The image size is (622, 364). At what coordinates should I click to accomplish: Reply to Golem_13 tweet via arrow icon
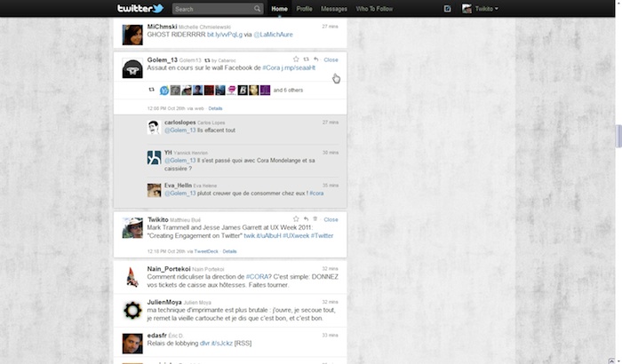click(316, 59)
